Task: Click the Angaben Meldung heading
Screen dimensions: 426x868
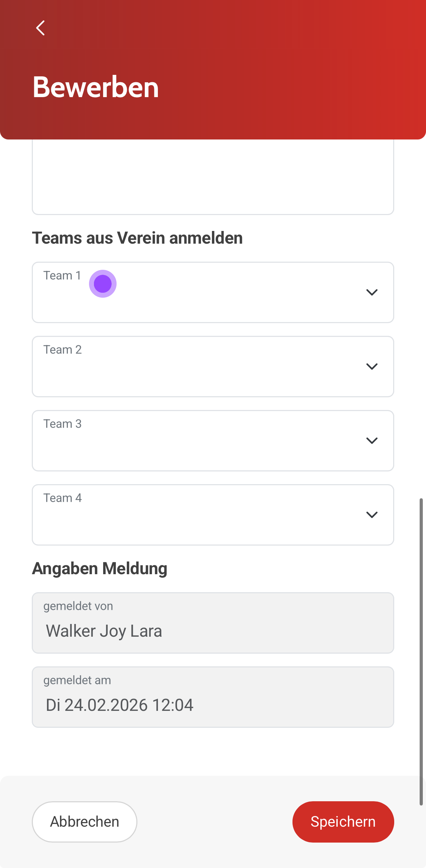Action: pos(100,569)
